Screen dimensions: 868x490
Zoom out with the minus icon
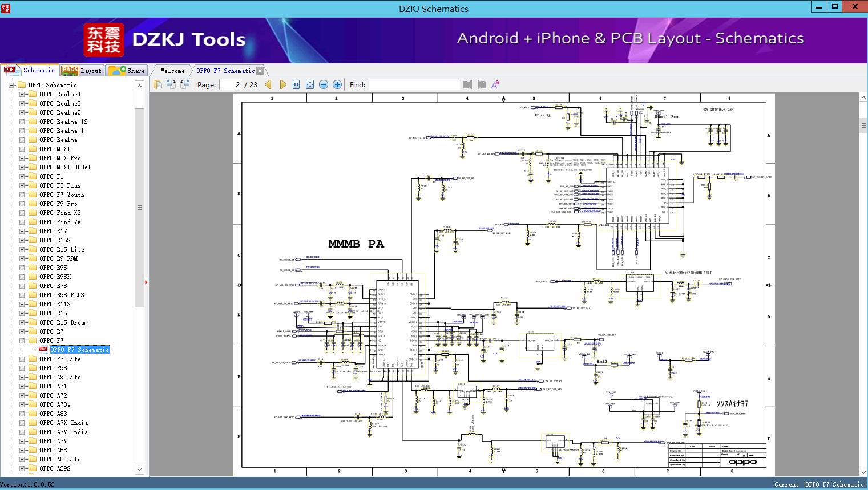point(324,84)
